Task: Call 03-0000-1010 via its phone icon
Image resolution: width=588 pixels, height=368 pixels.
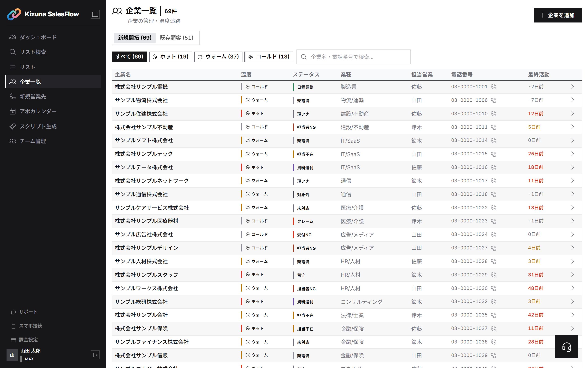Action: 493,114
